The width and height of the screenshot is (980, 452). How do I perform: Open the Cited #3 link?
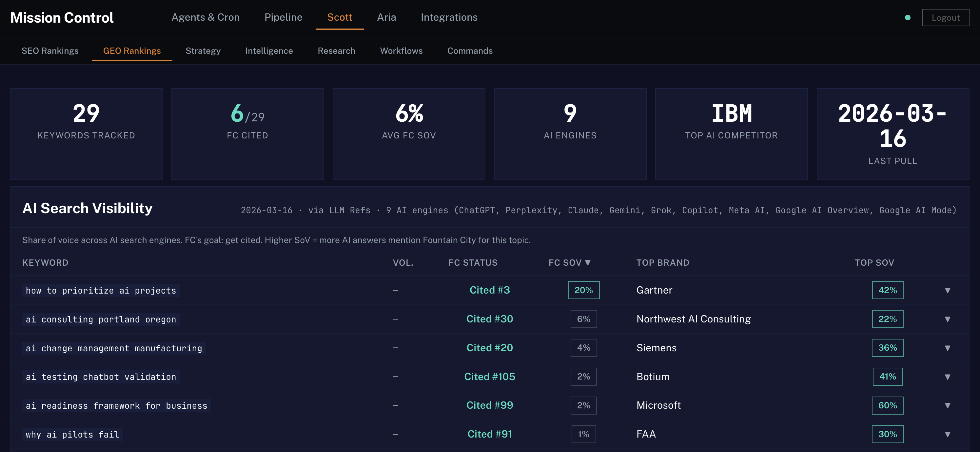tap(490, 290)
